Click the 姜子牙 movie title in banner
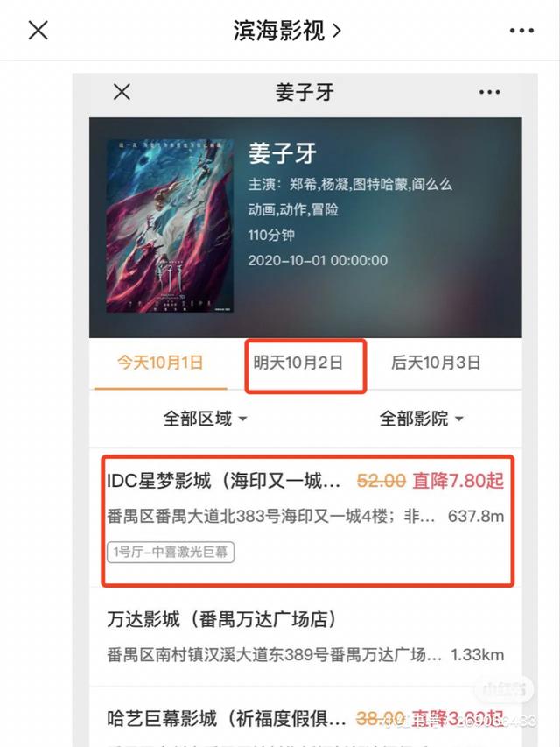Image resolution: width=560 pixels, height=747 pixels. pos(283,153)
